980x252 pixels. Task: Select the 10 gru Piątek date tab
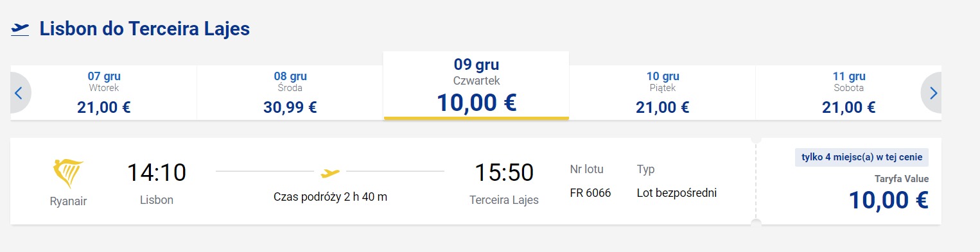coord(662,92)
